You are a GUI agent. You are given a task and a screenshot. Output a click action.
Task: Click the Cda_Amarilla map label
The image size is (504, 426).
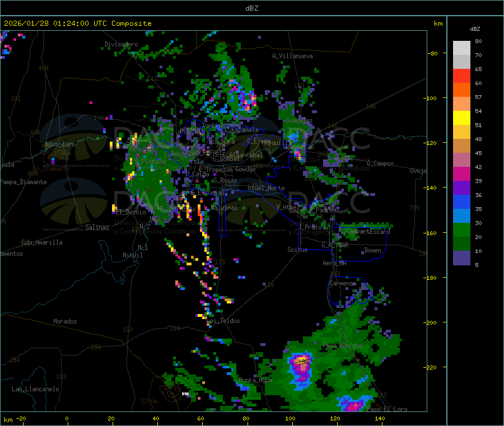[x=42, y=242]
